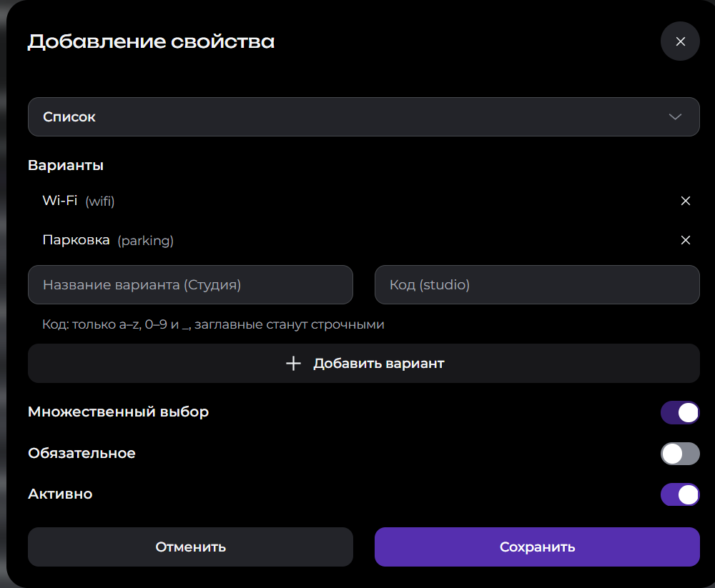Disable the Активно toggle
The height and width of the screenshot is (588, 715).
[680, 494]
